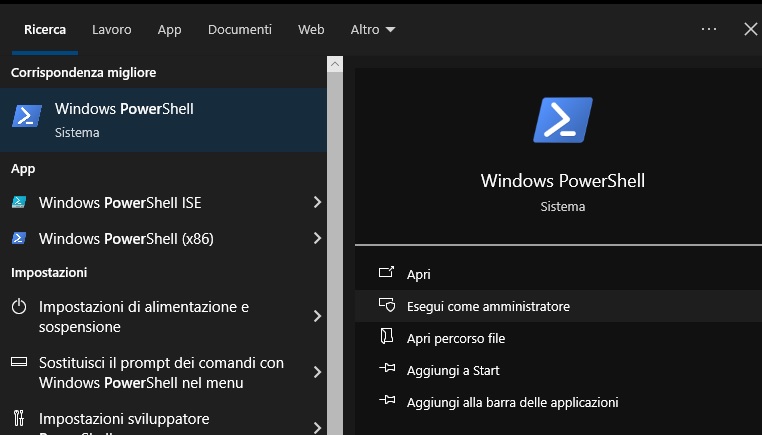Click the results list scroll-up arrow
The image size is (762, 435).
335,64
